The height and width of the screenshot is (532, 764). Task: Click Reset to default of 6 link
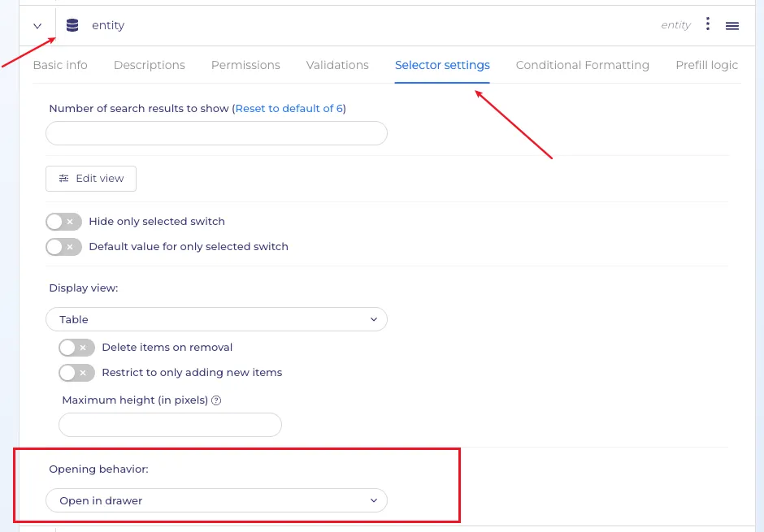[x=289, y=109]
